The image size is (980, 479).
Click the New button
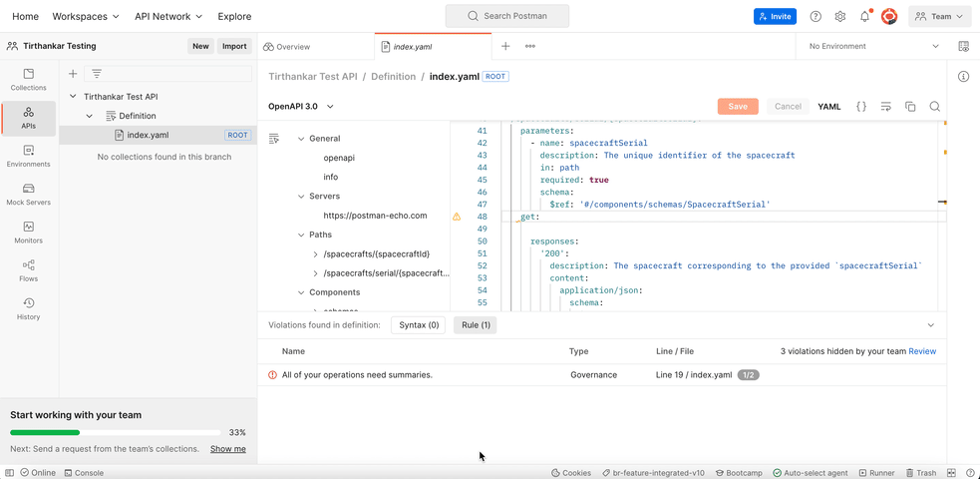(200, 46)
